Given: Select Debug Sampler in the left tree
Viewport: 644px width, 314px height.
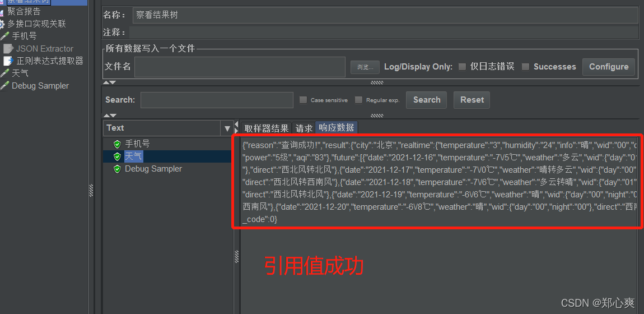Looking at the screenshot, I should [40, 85].
